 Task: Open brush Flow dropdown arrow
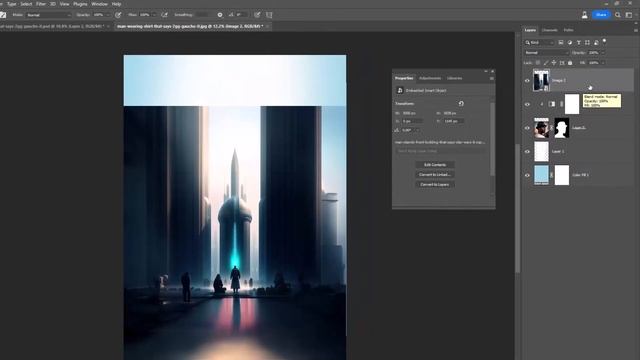(x=154, y=15)
